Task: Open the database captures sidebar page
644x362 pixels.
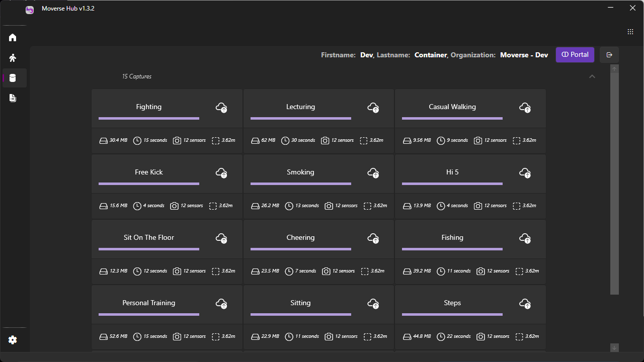Action: click(13, 78)
